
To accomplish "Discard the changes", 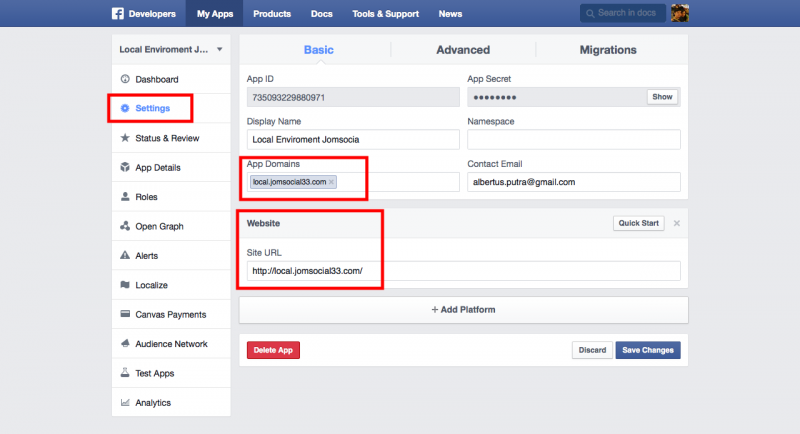I will click(x=592, y=350).
